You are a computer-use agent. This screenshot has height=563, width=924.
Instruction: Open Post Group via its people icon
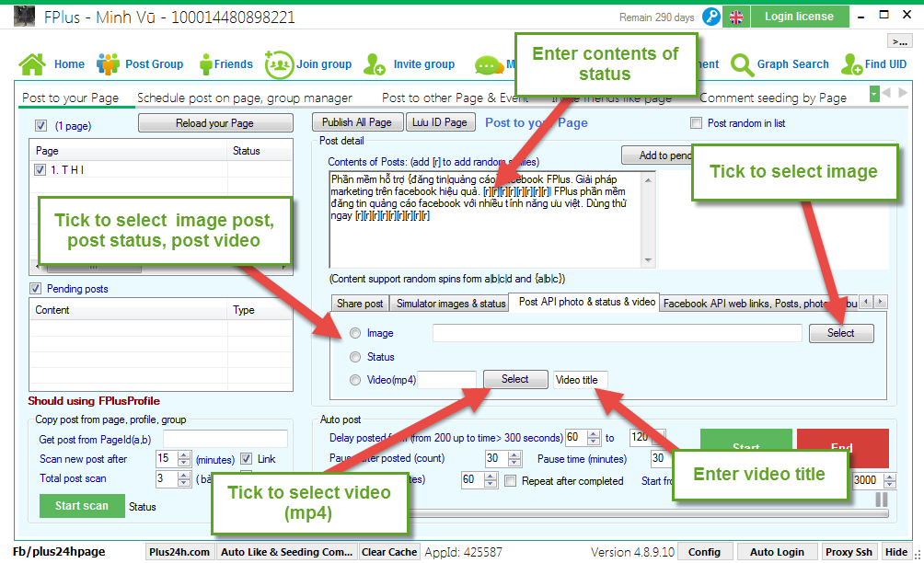point(108,64)
